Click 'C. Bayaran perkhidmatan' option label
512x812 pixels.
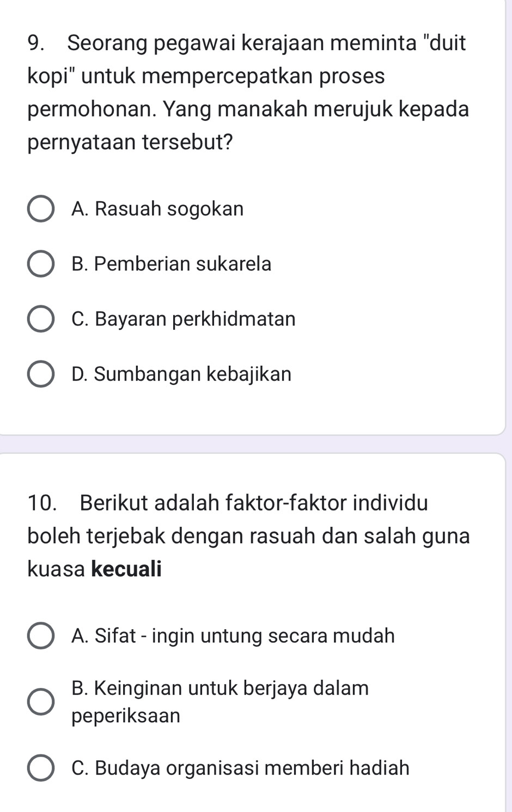coord(183,319)
